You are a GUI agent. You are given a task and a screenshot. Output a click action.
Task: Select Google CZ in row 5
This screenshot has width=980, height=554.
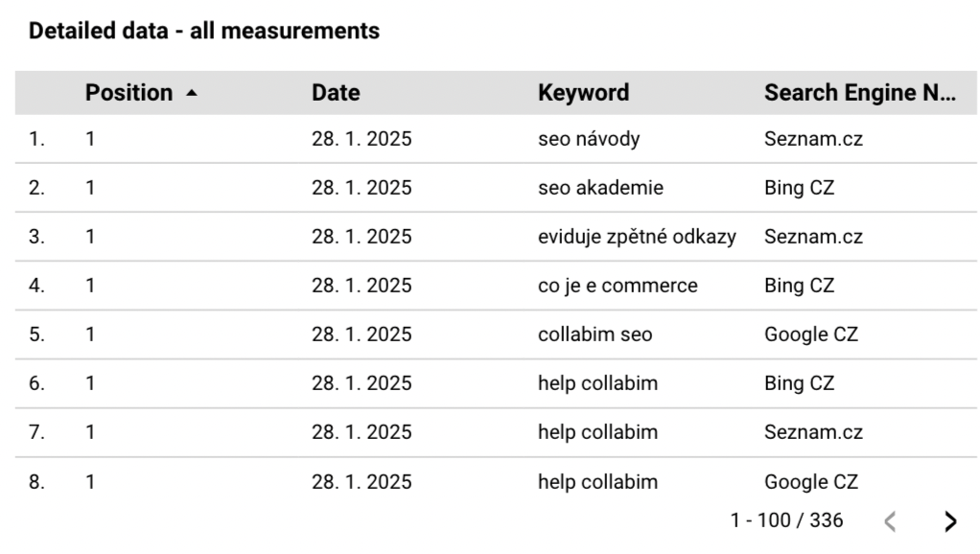pyautogui.click(x=810, y=335)
